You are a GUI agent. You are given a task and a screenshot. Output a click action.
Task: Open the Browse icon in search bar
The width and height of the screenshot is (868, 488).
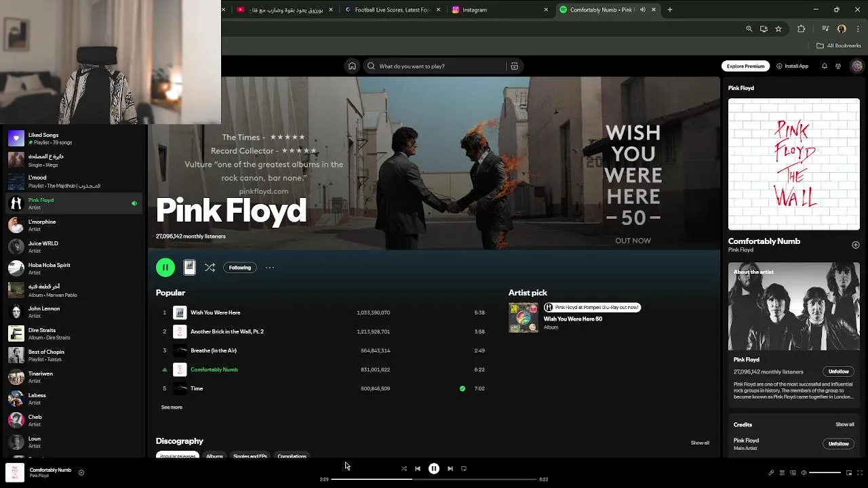pyautogui.click(x=514, y=66)
